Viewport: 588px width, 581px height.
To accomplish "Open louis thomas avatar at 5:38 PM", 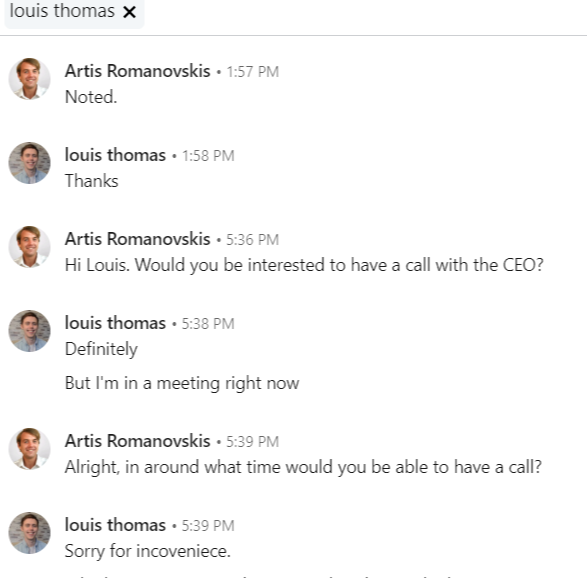I will 30,331.
